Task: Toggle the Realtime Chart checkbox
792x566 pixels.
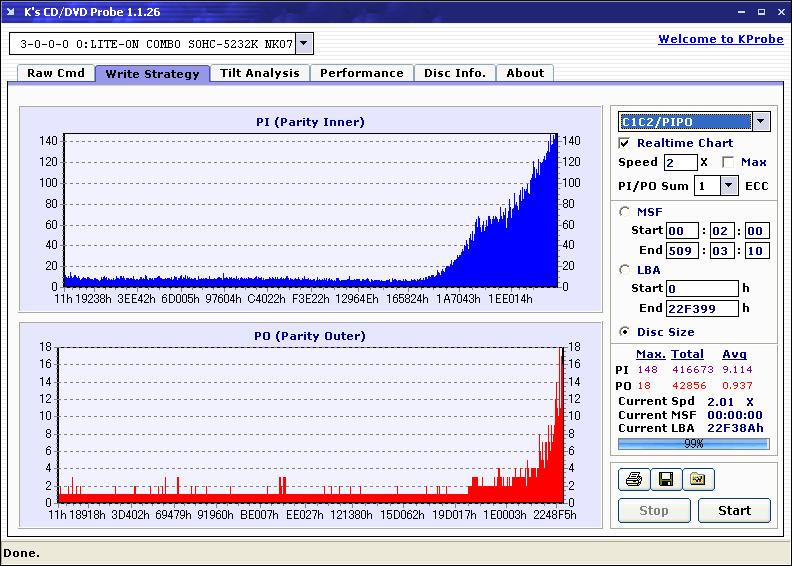Action: pos(624,143)
